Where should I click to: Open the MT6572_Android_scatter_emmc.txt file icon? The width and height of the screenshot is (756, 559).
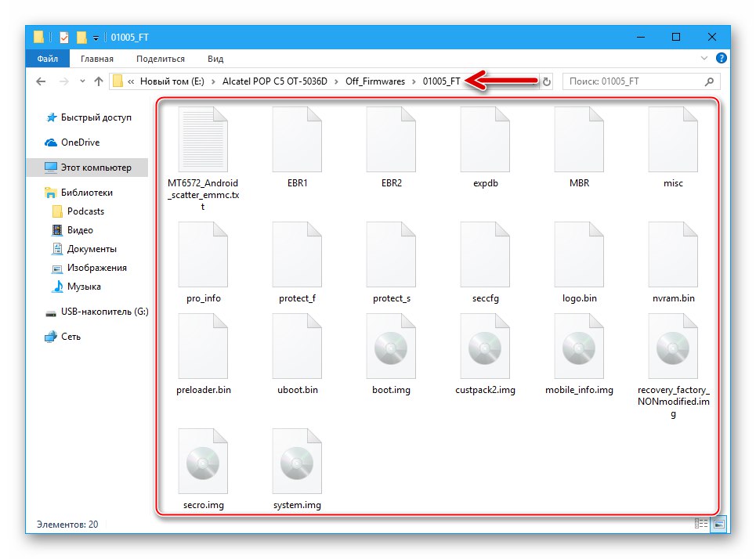point(203,139)
